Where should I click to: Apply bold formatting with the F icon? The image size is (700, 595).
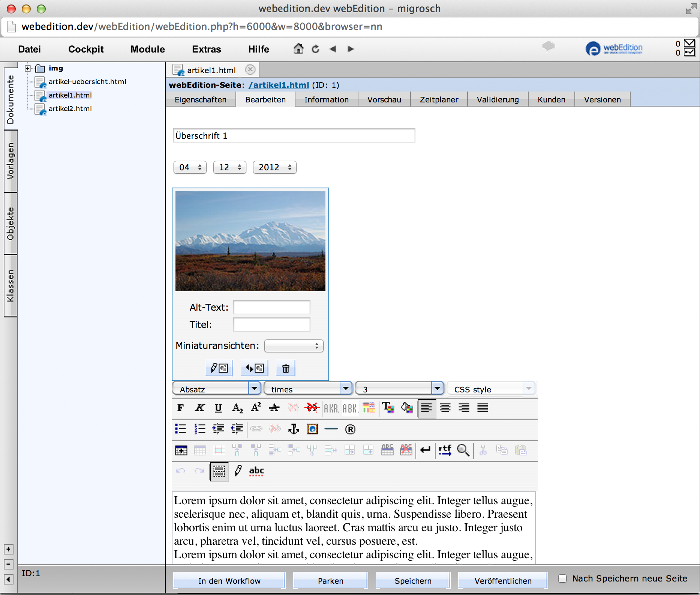180,408
